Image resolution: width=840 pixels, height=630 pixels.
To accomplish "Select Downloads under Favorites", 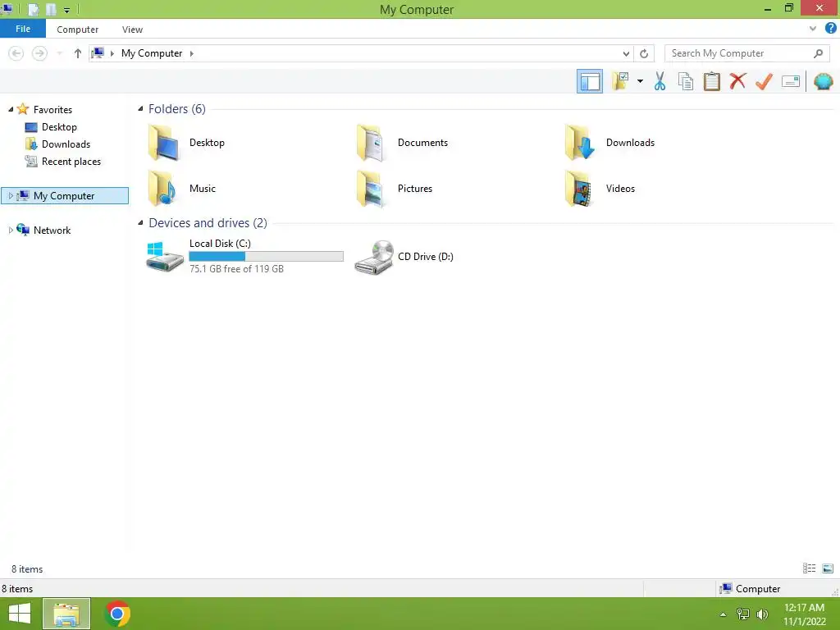I will [66, 144].
